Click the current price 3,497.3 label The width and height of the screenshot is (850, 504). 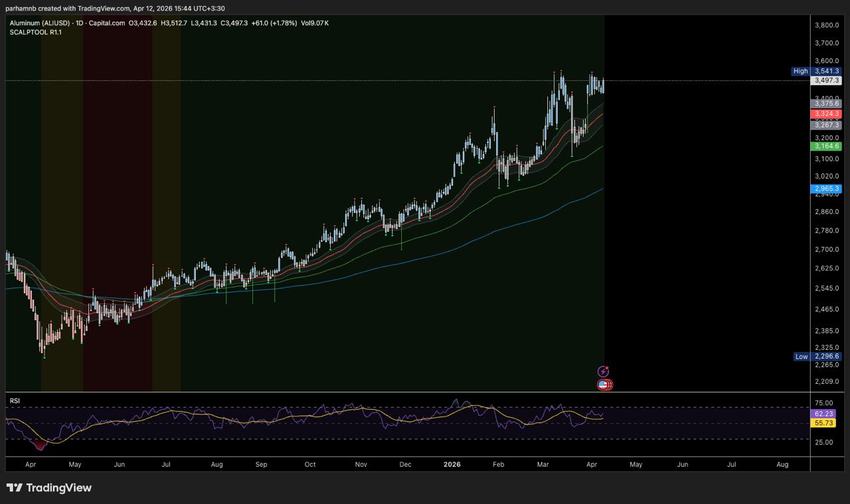pyautogui.click(x=827, y=80)
